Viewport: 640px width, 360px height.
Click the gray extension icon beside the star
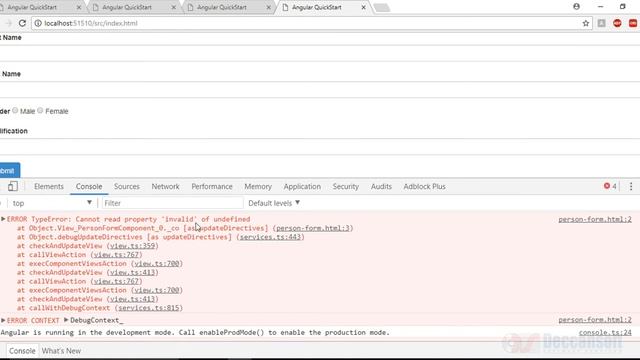click(602, 23)
